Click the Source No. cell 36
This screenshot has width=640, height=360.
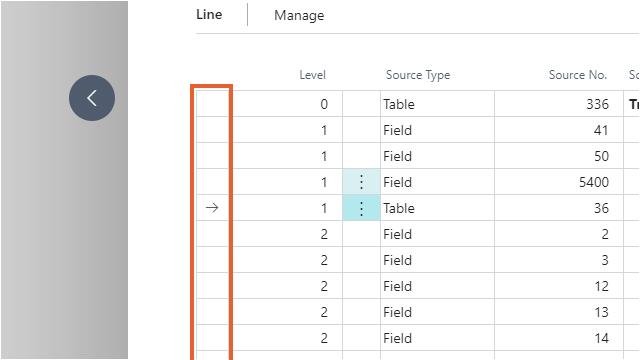[559, 208]
